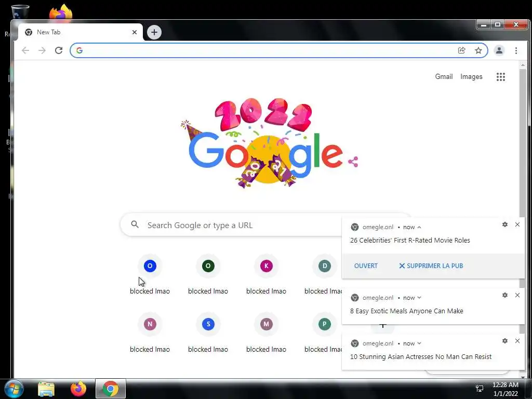532x399 pixels.
Task: Click the Chrome taskbar button
Action: tap(110, 389)
